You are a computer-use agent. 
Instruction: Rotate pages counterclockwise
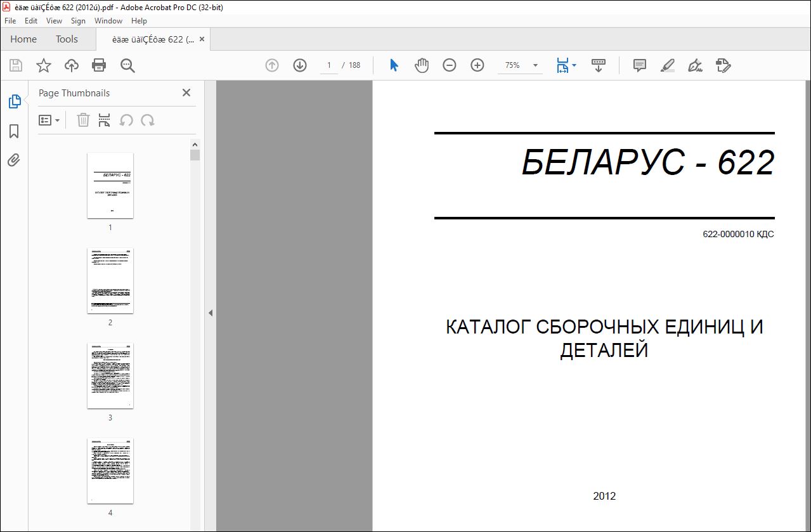point(126,120)
